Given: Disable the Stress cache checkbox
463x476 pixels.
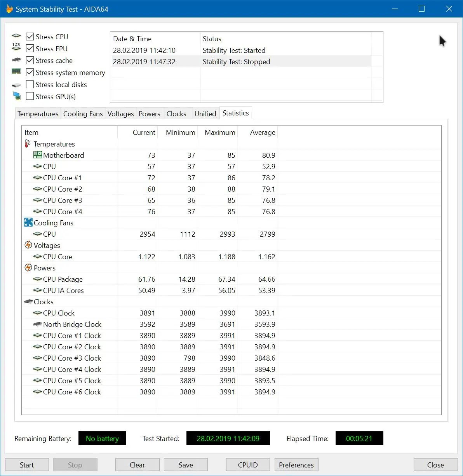Looking at the screenshot, I should 30,60.
